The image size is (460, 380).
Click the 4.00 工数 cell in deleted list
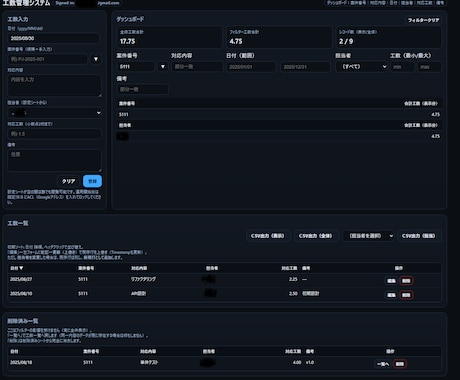(x=297, y=362)
